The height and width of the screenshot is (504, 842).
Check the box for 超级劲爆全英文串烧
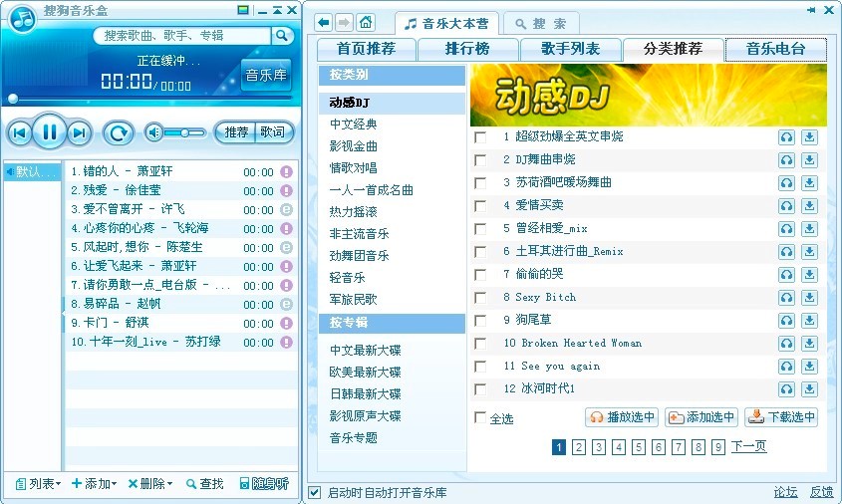(x=480, y=137)
